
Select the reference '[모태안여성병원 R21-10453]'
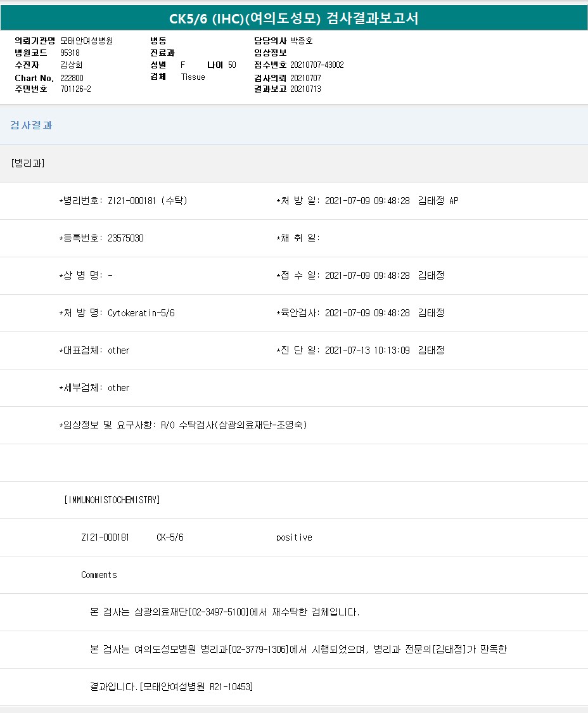click(196, 686)
